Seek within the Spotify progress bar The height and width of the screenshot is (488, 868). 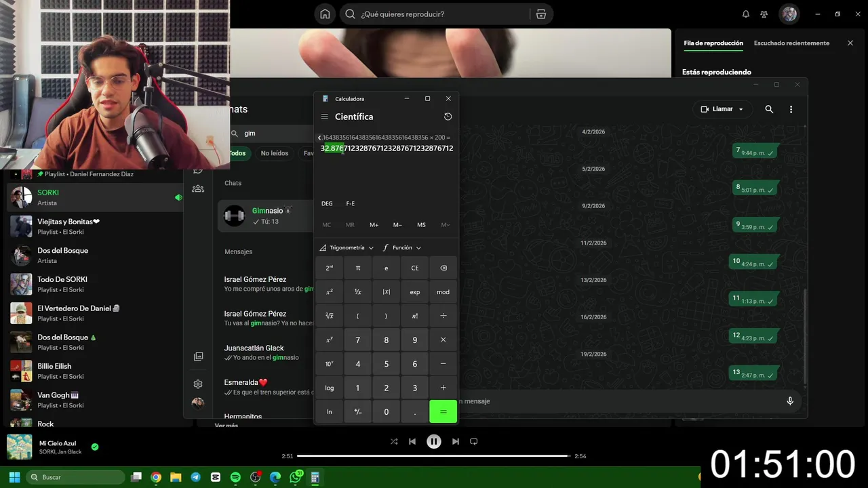point(433,456)
